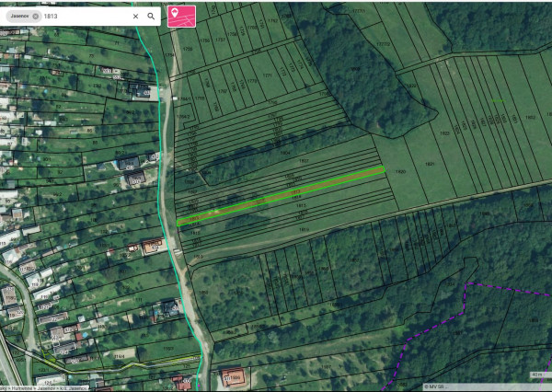The width and height of the screenshot is (552, 392).
Task: Click the highlighted green parcel 1813
Action: 276,197
